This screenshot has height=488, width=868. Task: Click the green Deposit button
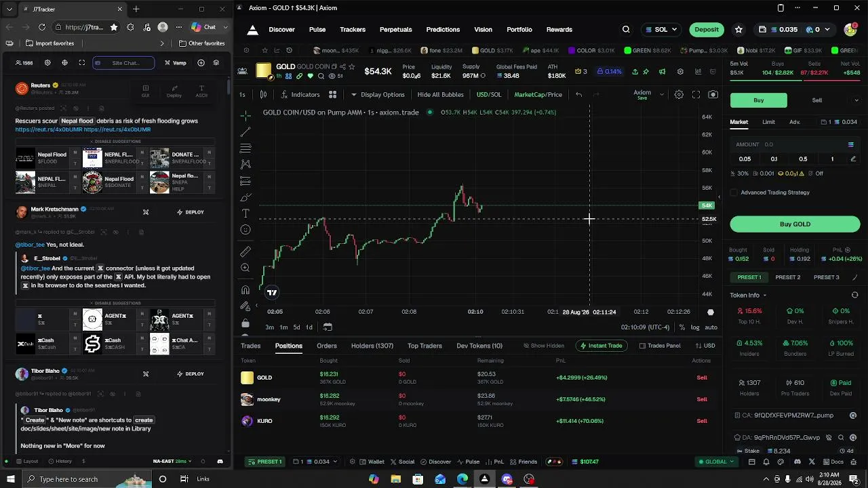[x=707, y=30]
